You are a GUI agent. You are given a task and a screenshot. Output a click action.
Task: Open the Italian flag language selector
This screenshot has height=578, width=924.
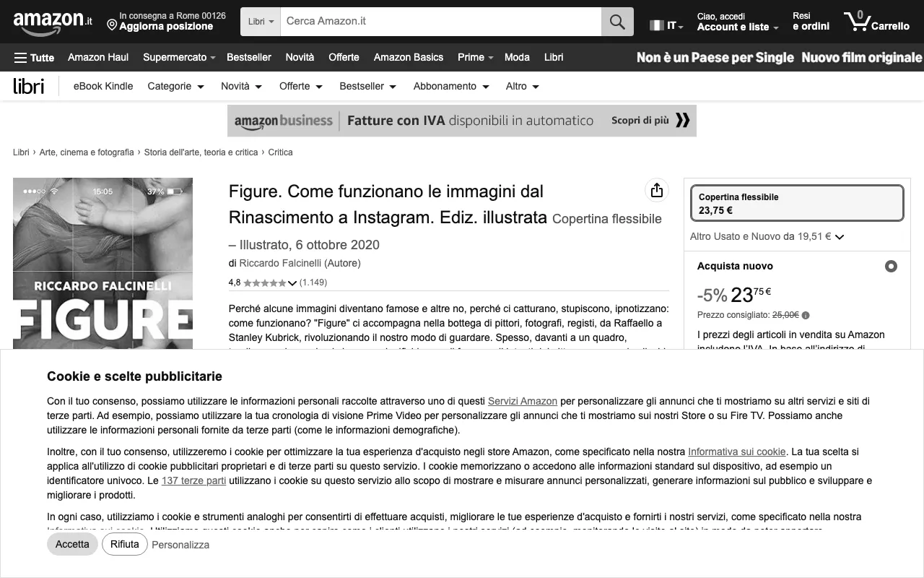[667, 25]
